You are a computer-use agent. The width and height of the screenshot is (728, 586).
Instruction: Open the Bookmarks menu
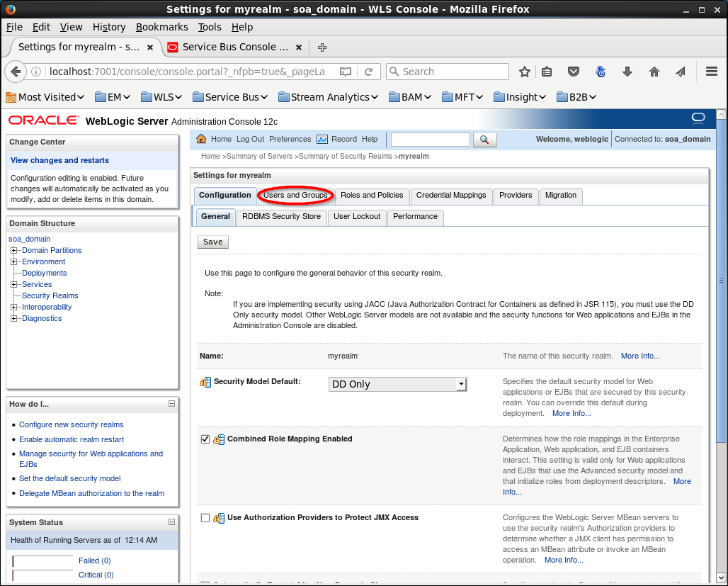[x=162, y=27]
